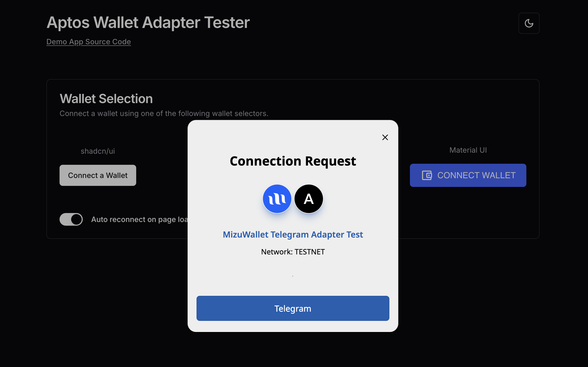Open the Demo App Source Code link
Screen dimensions: 588x367
[89, 42]
